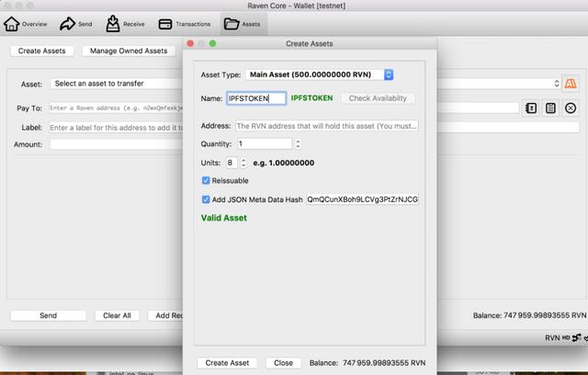Screen dimensions: 588x375
Task: Click the Label input field
Action: tap(117, 128)
